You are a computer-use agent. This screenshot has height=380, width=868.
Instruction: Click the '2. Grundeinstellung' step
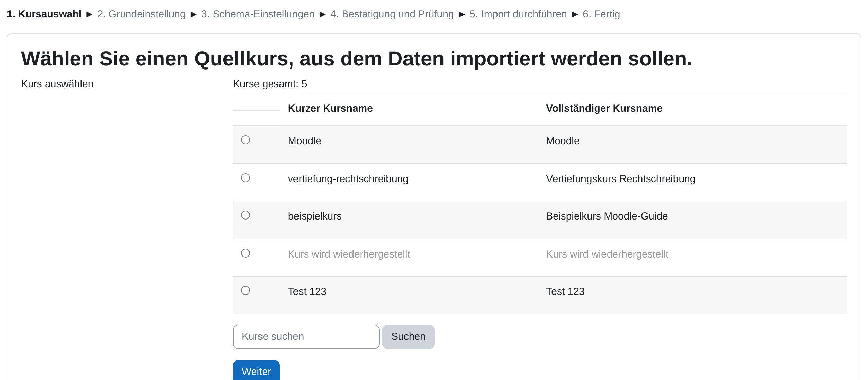click(x=141, y=14)
